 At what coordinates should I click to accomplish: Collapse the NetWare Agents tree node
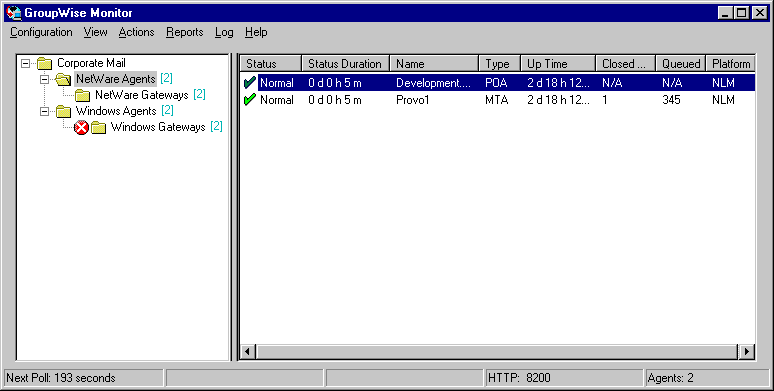tap(44, 79)
